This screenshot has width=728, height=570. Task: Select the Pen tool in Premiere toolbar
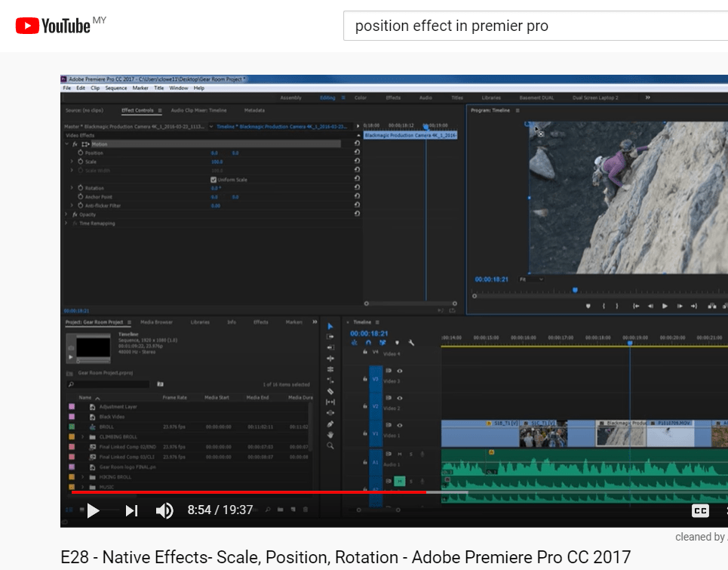pos(330,424)
